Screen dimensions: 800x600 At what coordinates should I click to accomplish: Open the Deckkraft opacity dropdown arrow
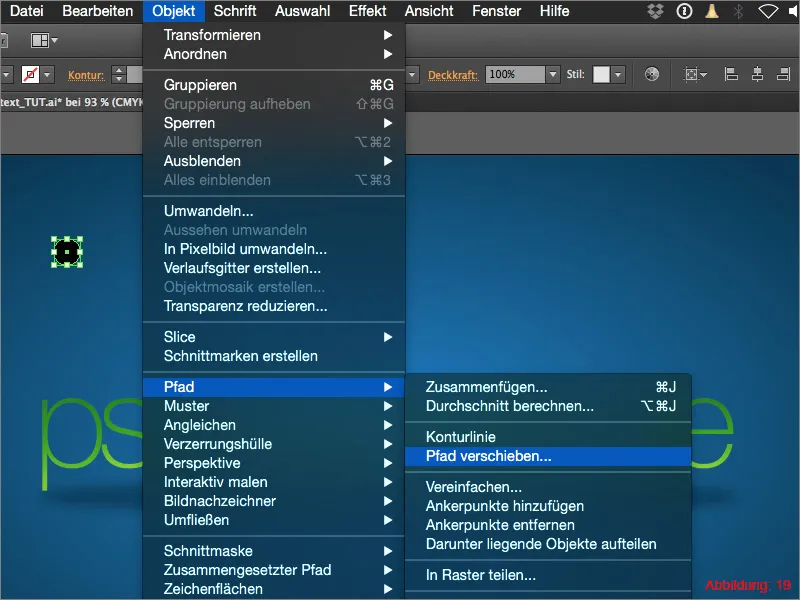tap(553, 74)
